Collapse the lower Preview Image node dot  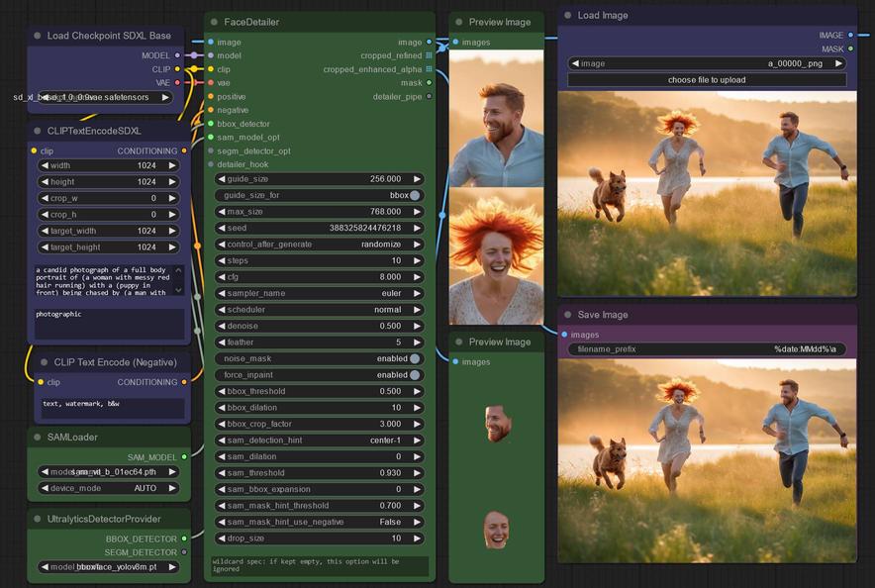458,342
